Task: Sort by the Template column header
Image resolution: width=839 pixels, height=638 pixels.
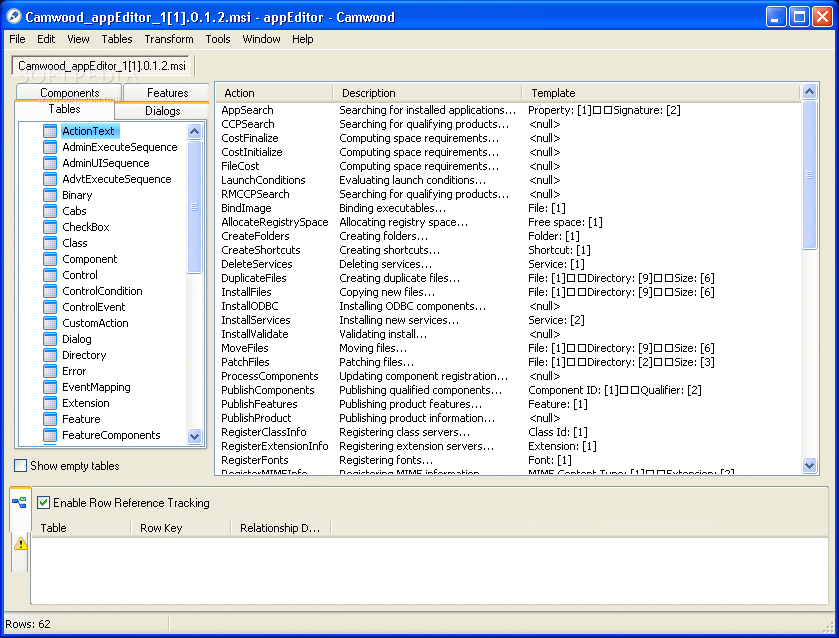Action: [x=662, y=93]
